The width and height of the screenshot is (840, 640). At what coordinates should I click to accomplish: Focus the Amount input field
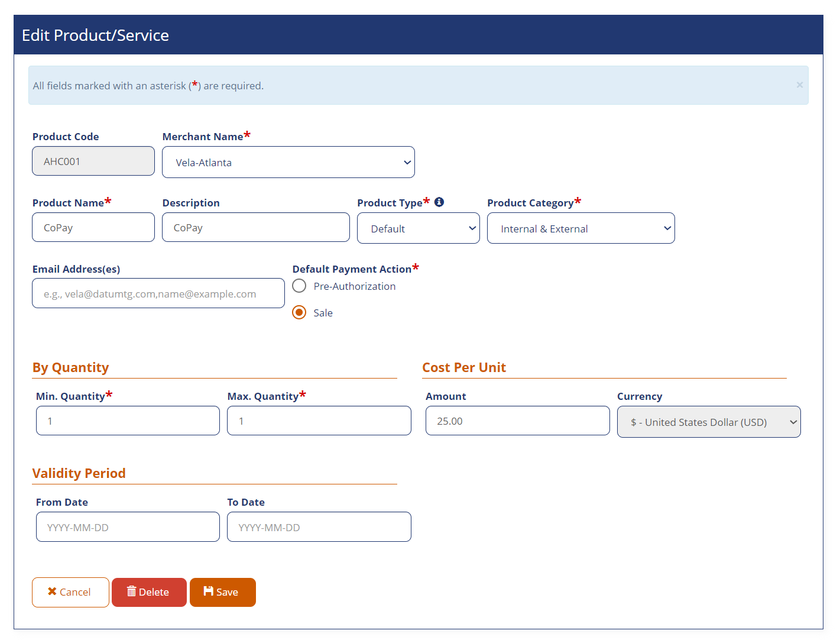(517, 421)
